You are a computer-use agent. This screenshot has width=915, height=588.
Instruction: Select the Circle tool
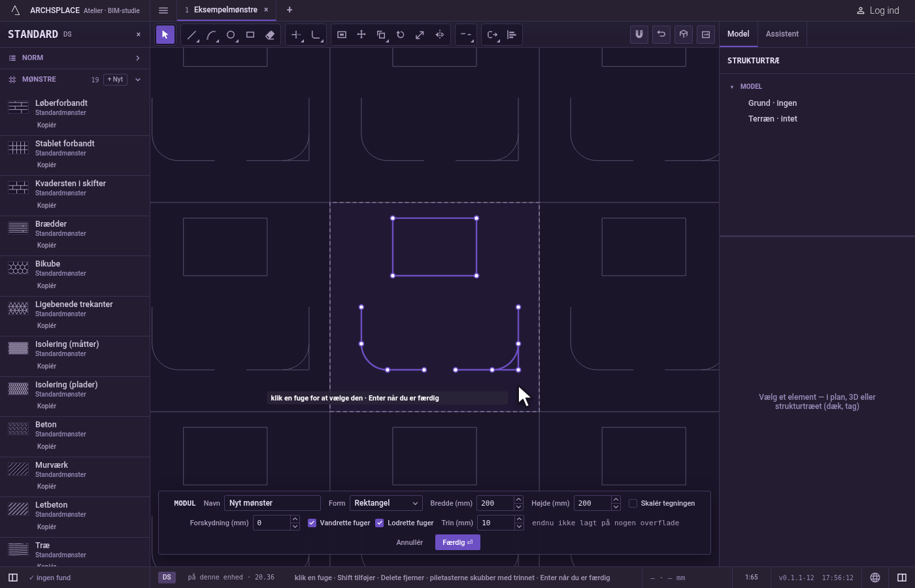click(x=231, y=35)
